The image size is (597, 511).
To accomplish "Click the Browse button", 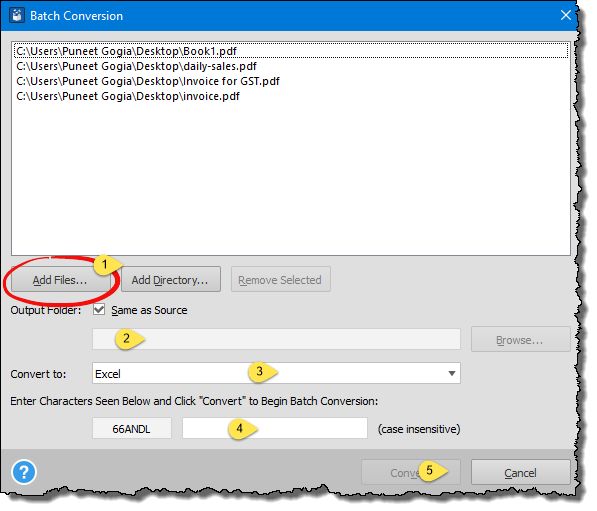I will [x=520, y=339].
